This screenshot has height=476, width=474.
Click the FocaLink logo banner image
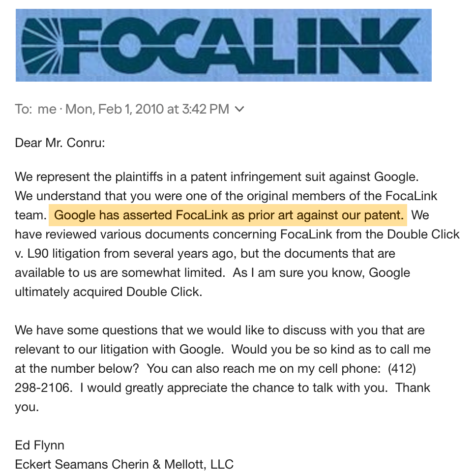point(223,45)
